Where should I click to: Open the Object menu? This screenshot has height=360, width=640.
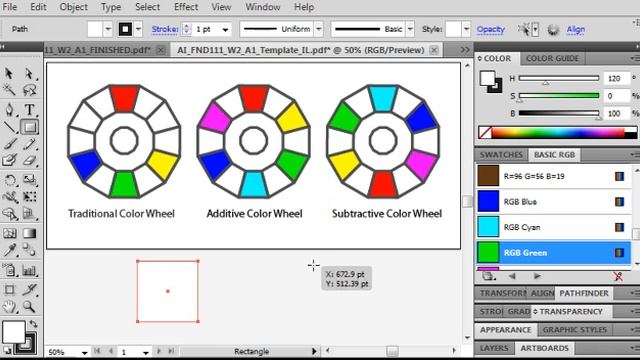click(73, 7)
